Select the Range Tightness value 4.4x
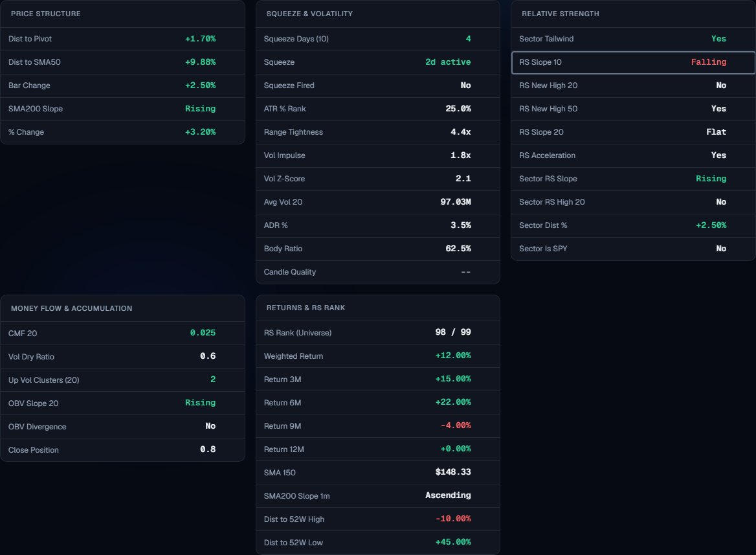 pos(460,131)
